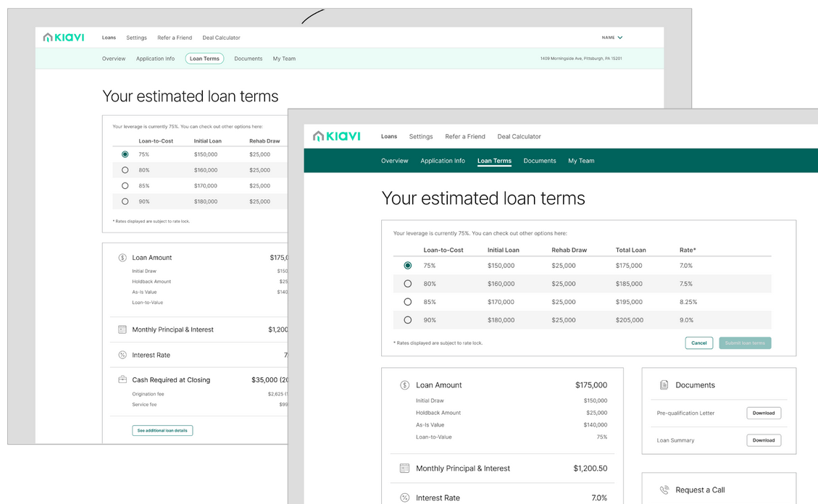818x504 pixels.
Task: Click the dollar icon next to Loan Amount, front window
Action: pos(404,385)
